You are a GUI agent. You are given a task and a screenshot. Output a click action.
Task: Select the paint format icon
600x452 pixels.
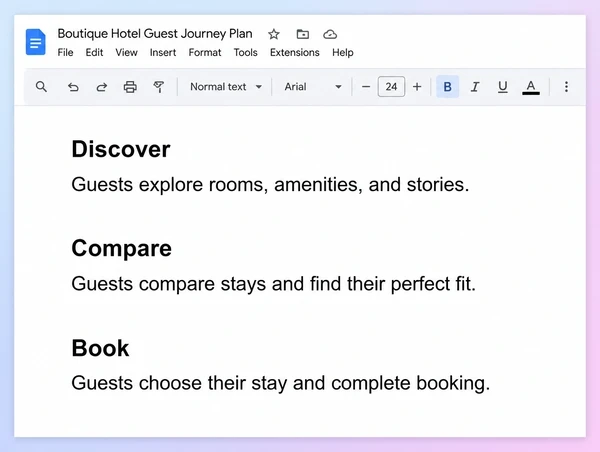[158, 87]
